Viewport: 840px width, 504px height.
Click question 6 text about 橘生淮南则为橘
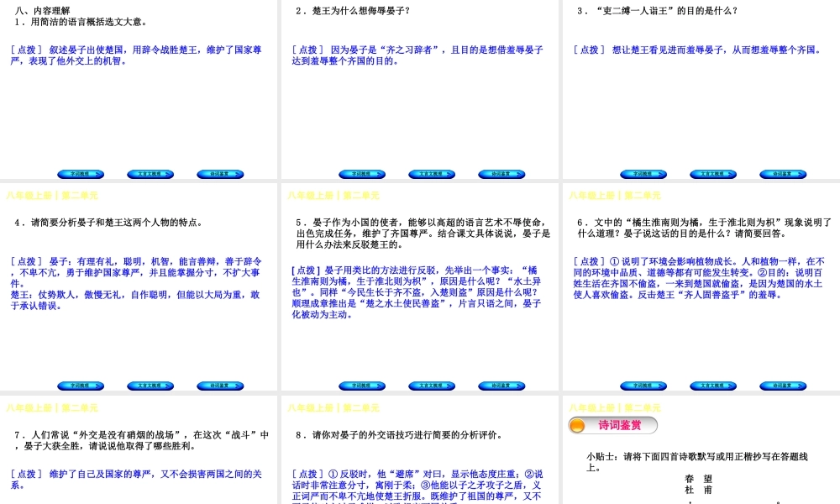click(705, 228)
